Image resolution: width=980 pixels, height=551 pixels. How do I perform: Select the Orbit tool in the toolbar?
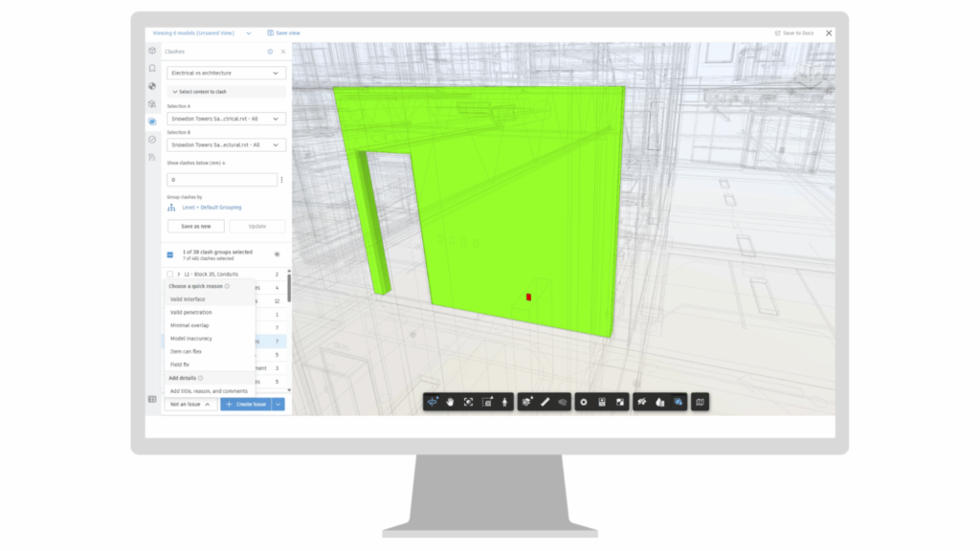pyautogui.click(x=433, y=402)
